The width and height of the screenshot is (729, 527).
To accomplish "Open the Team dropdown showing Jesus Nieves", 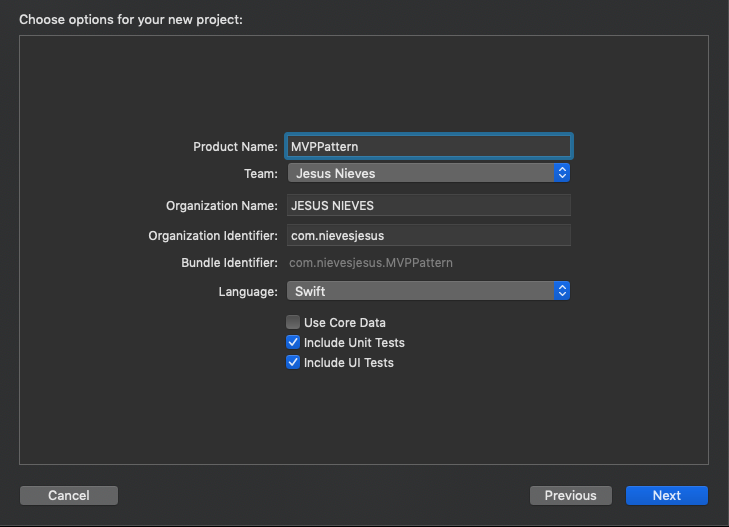I will pos(421,173).
